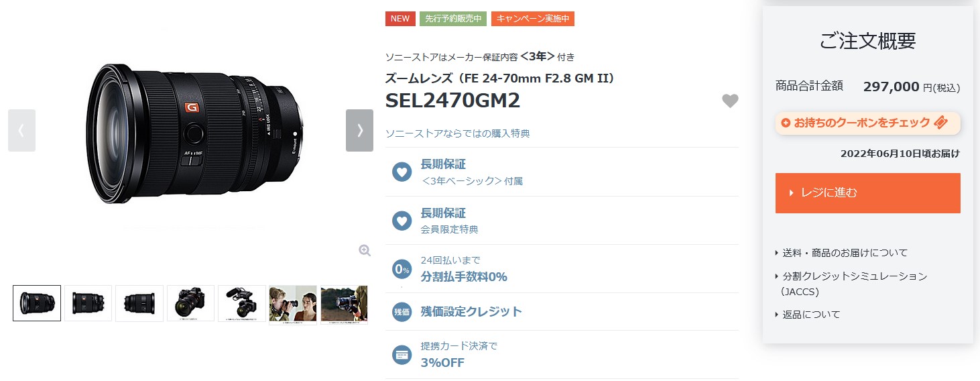The height and width of the screenshot is (381, 980).
Task: Add SEL2470GM2 to favorites with heart icon
Action: 730,101
